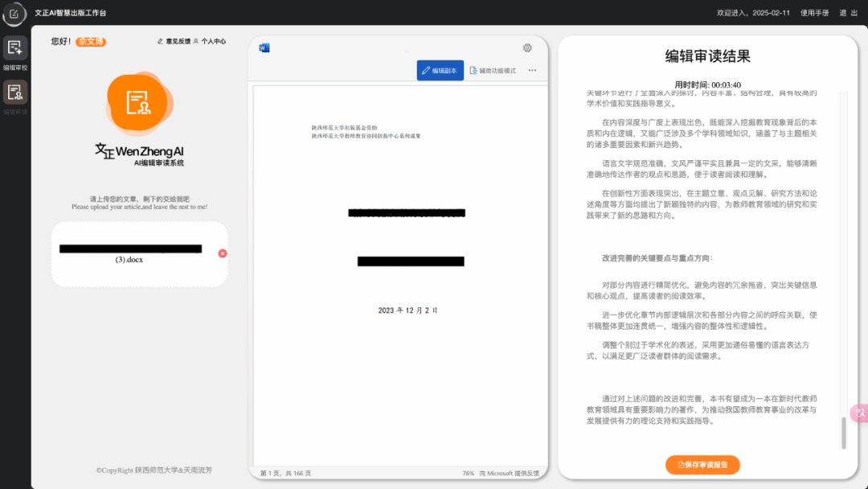Click the Word document icon in viewer
Image resolution: width=868 pixels, height=489 pixels.
coord(264,47)
